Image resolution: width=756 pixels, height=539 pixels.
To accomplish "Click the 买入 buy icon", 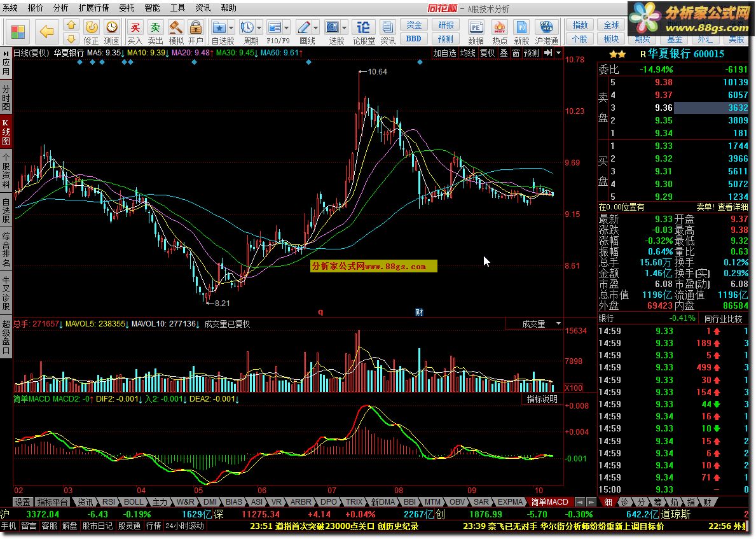I will click(x=135, y=32).
